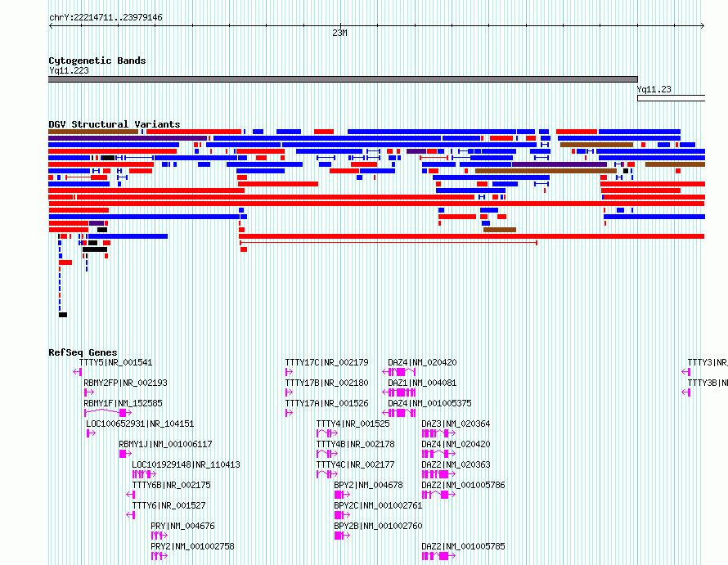This screenshot has height=565, width=728.
Task: Open the RBMY1J|NM_001006117 gene label
Action: point(165,444)
